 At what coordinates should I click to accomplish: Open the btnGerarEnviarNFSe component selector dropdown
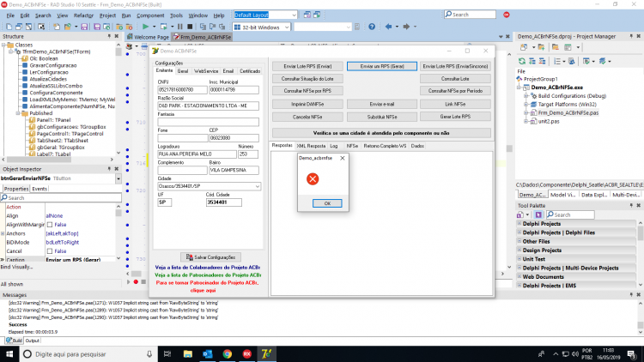tap(118, 178)
